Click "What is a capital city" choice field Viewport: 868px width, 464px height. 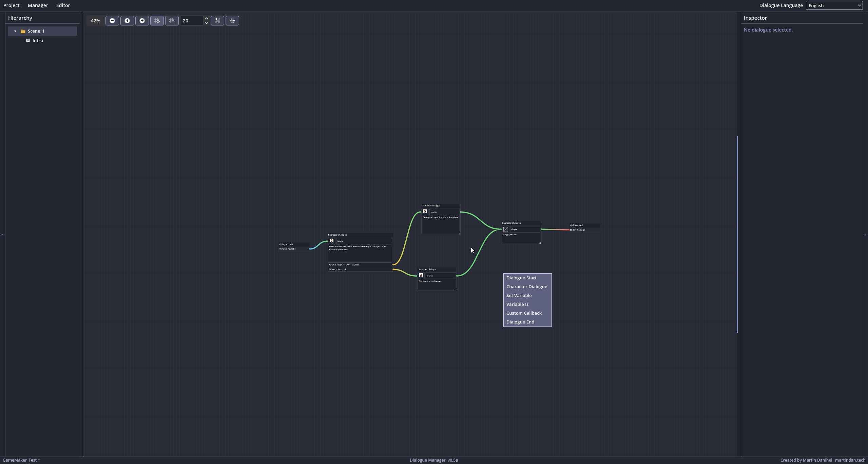pyautogui.click(x=360, y=265)
